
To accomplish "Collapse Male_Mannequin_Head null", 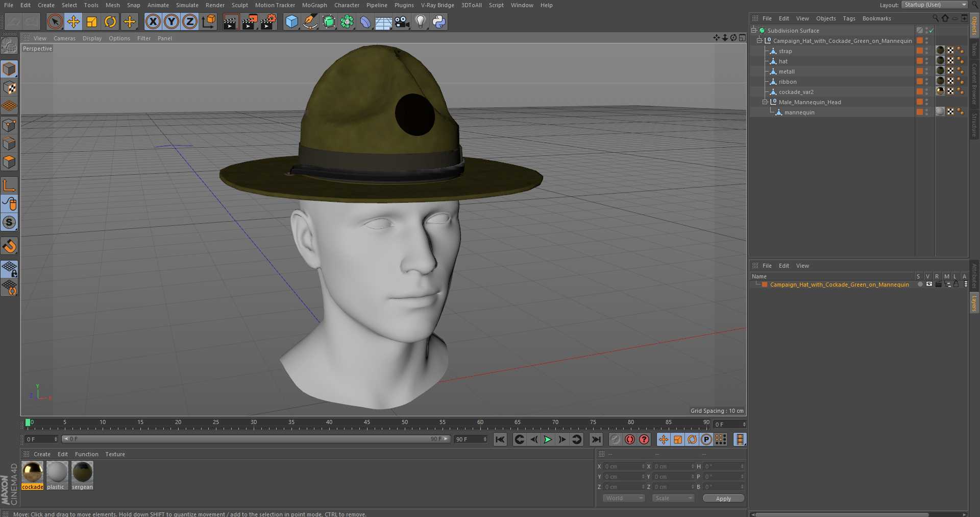I will point(765,102).
